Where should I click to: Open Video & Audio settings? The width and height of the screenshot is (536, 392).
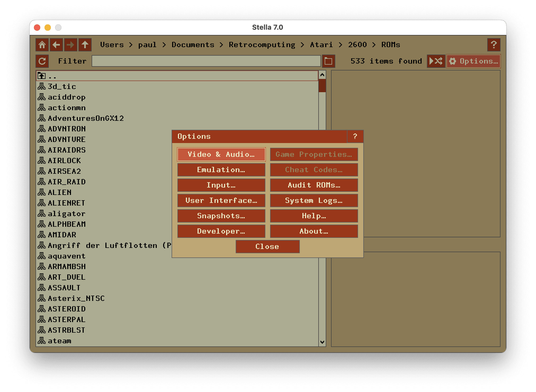pyautogui.click(x=221, y=154)
